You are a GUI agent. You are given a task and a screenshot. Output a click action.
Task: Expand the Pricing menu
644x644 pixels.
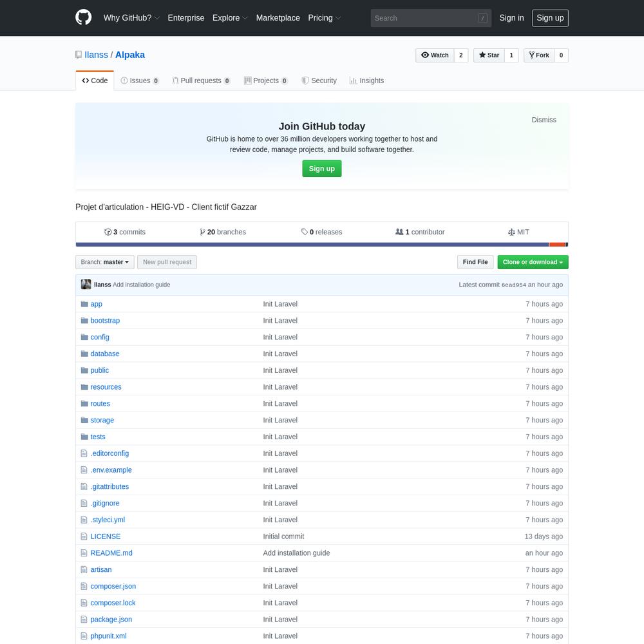point(325,17)
